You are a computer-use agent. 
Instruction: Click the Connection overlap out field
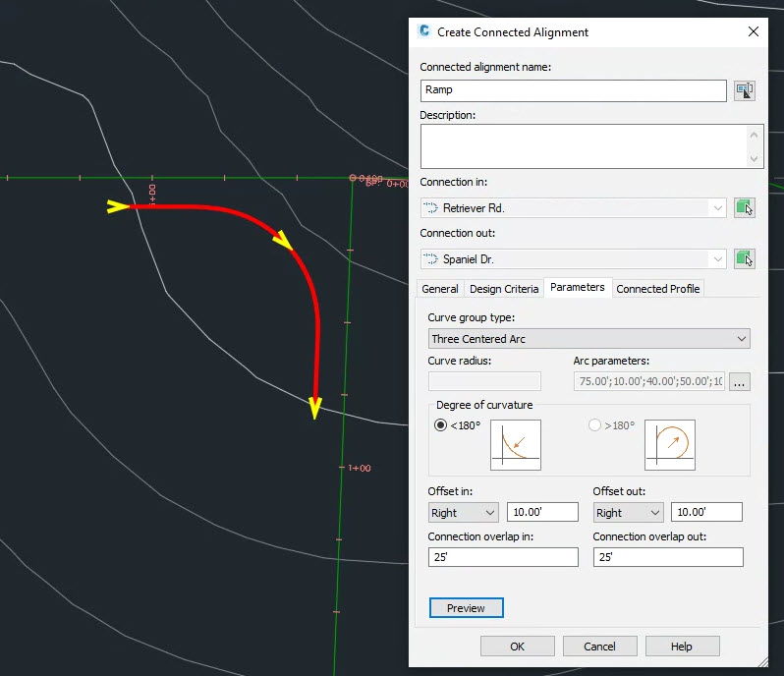(668, 557)
